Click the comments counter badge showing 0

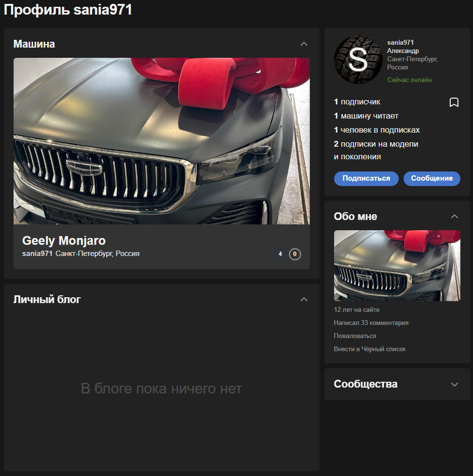pos(295,254)
